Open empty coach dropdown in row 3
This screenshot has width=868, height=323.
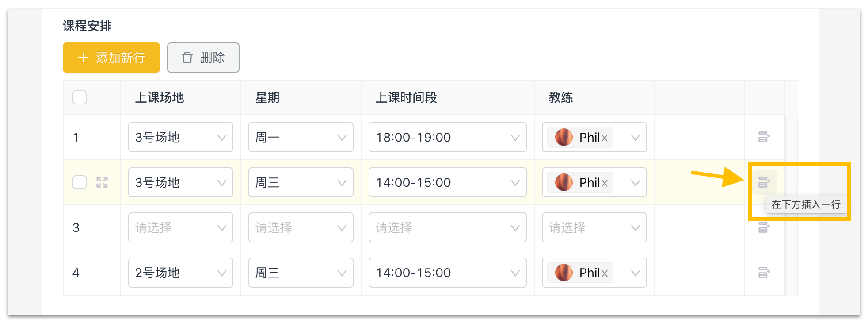coord(594,227)
